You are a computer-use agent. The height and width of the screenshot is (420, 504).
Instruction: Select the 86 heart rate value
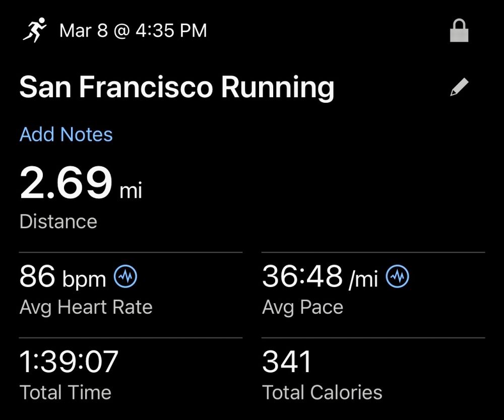pos(37,276)
